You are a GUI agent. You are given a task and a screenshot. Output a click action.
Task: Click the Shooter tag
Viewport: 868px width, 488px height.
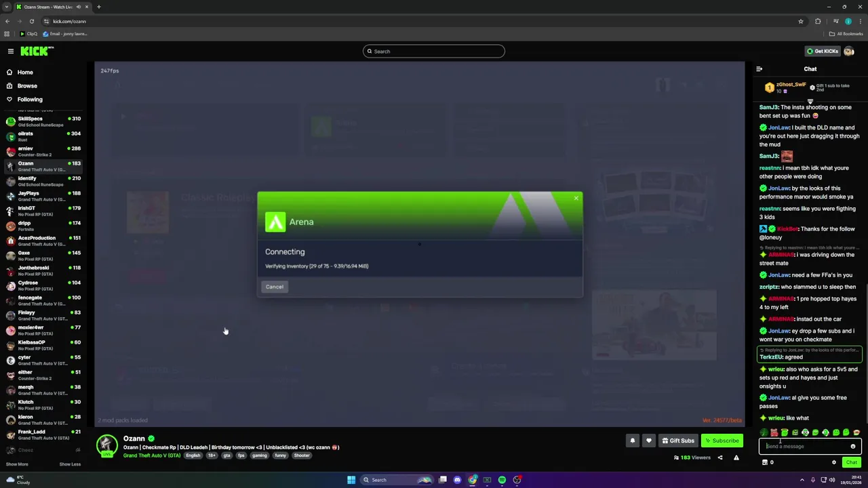302,455
